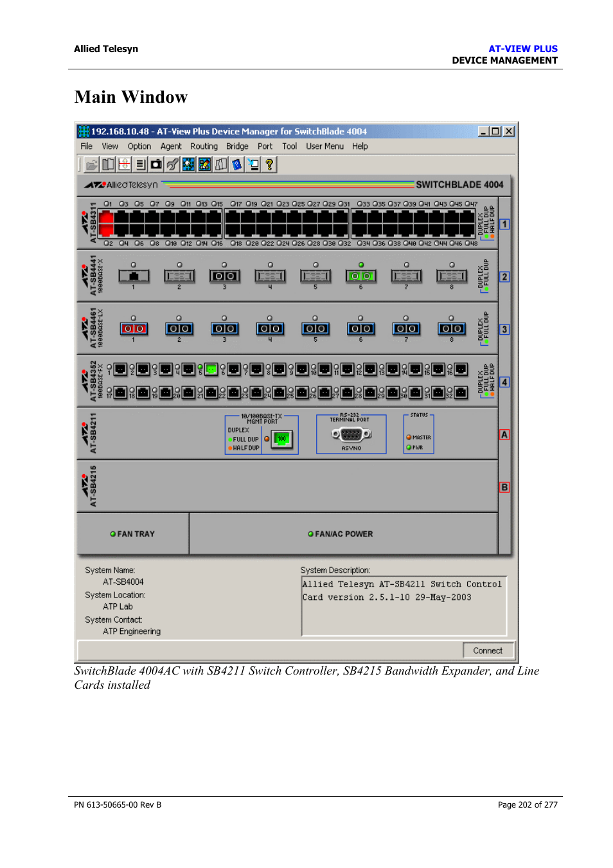This screenshot has width=613, height=868.
Task: Click slot B marker
Action: [504, 487]
